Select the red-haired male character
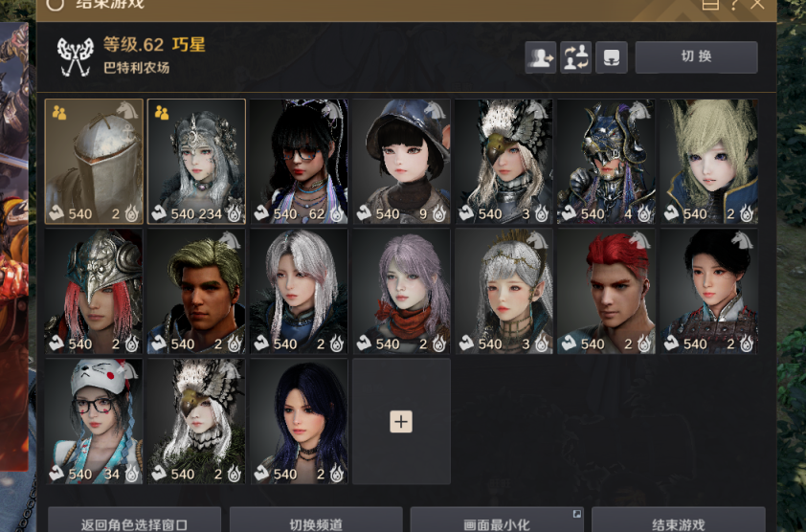This screenshot has width=806, height=532. pos(607,292)
